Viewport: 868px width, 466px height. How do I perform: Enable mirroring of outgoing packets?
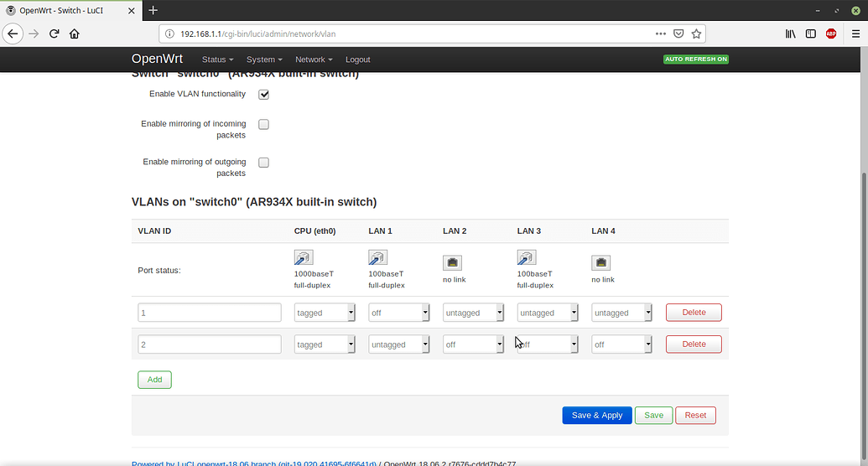pos(263,163)
